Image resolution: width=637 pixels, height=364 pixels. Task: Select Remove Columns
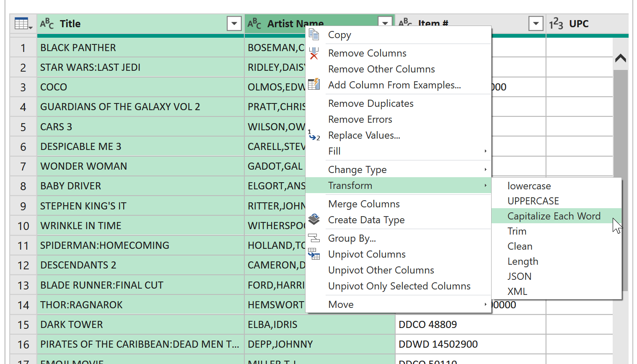(398, 53)
